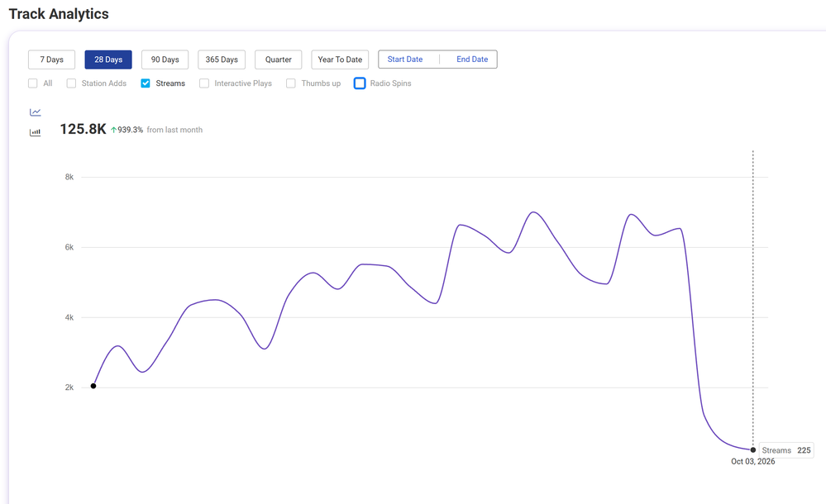This screenshot has height=504, width=826.
Task: Open the Start Date picker
Action: pyautogui.click(x=405, y=59)
